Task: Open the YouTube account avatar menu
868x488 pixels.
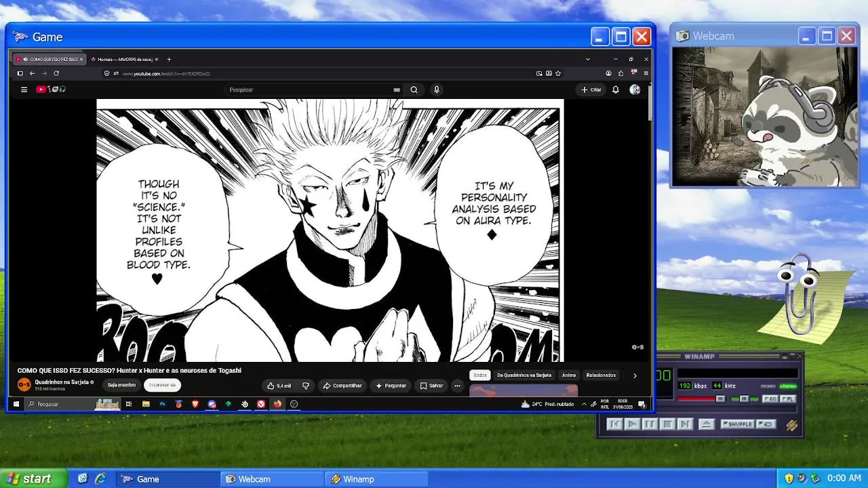Action: pyautogui.click(x=635, y=89)
